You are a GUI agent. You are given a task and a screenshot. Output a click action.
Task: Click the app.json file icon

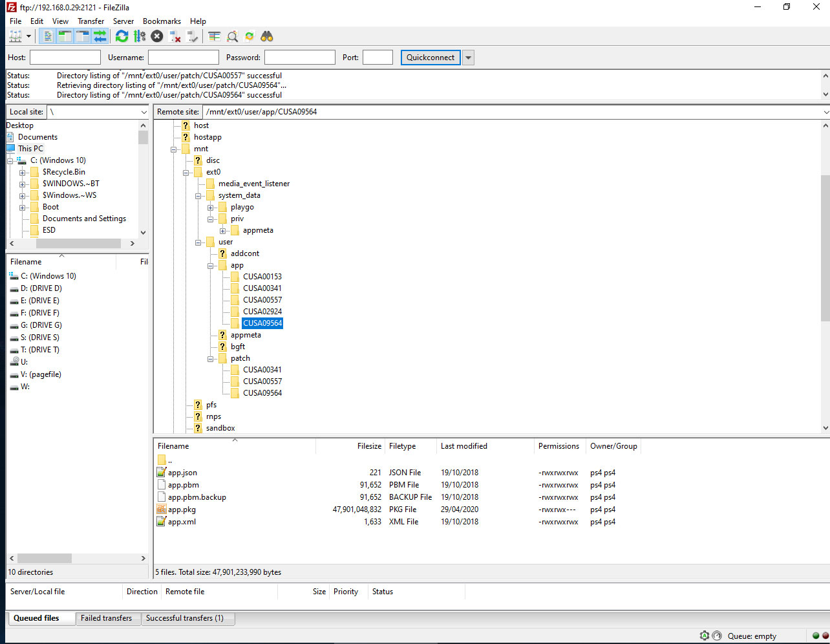pos(162,473)
